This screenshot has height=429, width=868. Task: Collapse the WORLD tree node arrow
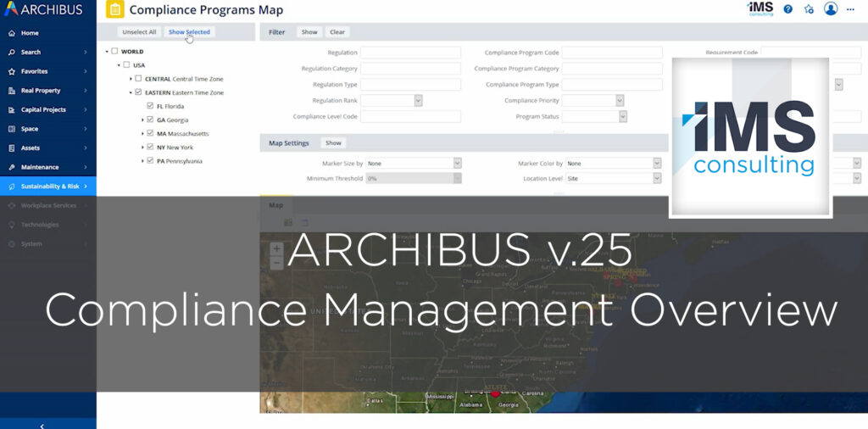click(x=107, y=52)
